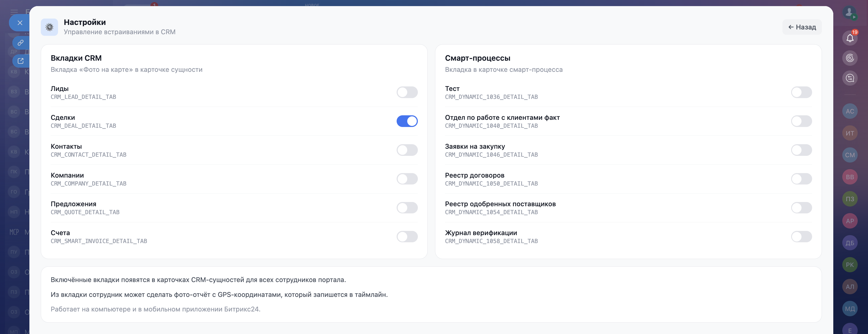Click the settings gear icon in header
868x334 pixels.
click(x=50, y=27)
